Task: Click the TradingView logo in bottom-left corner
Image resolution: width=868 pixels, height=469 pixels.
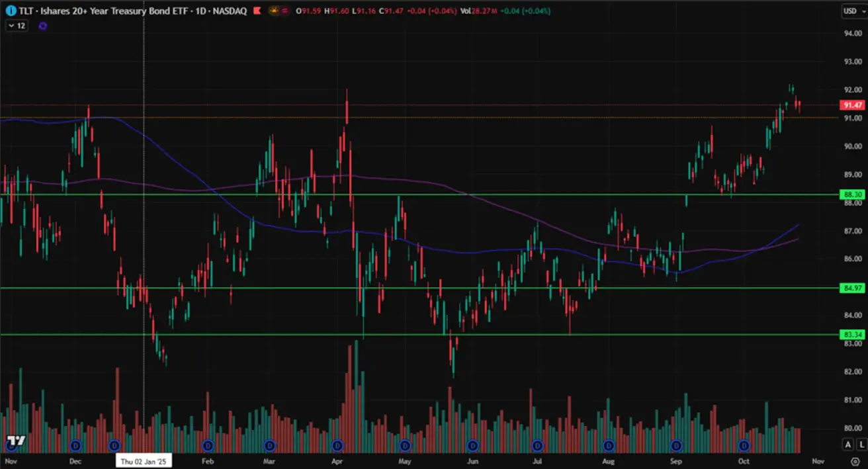Action: [x=16, y=441]
